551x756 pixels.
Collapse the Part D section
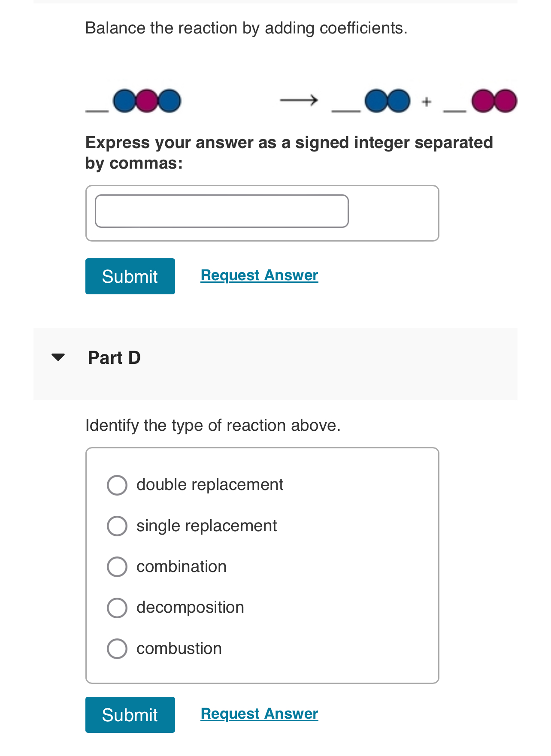(x=58, y=357)
